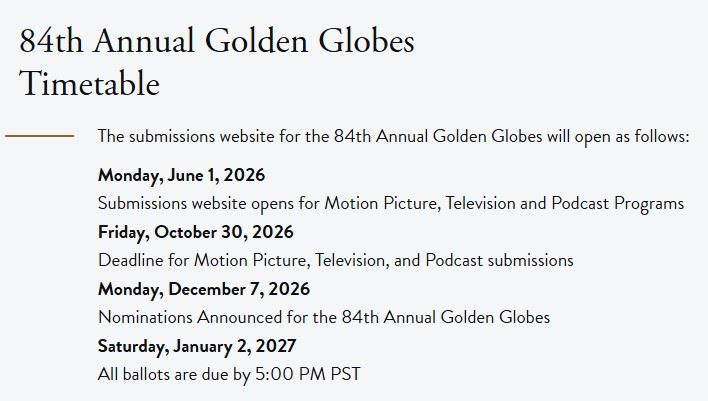
Task: Click the 5:00 PM PST time text
Action: 308,374
